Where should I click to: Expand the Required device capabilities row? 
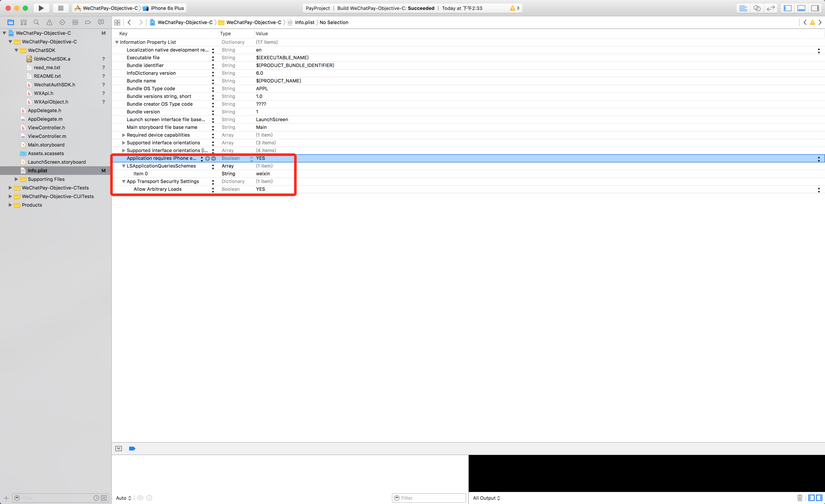124,135
